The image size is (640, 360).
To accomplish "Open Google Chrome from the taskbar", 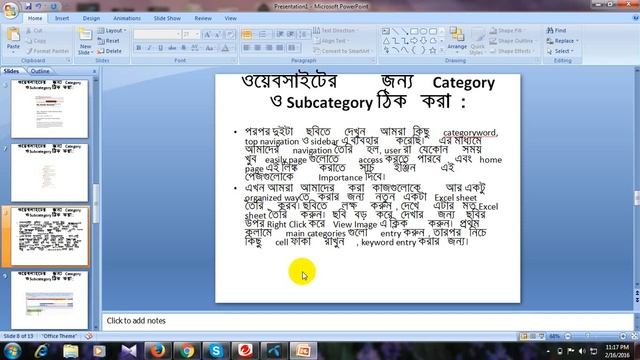I will [x=187, y=351].
